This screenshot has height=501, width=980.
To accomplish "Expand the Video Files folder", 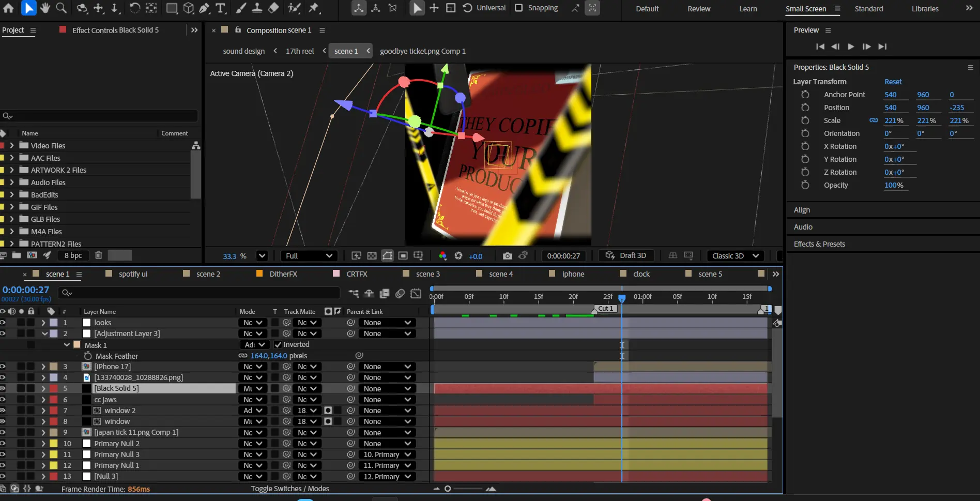I will (11, 146).
